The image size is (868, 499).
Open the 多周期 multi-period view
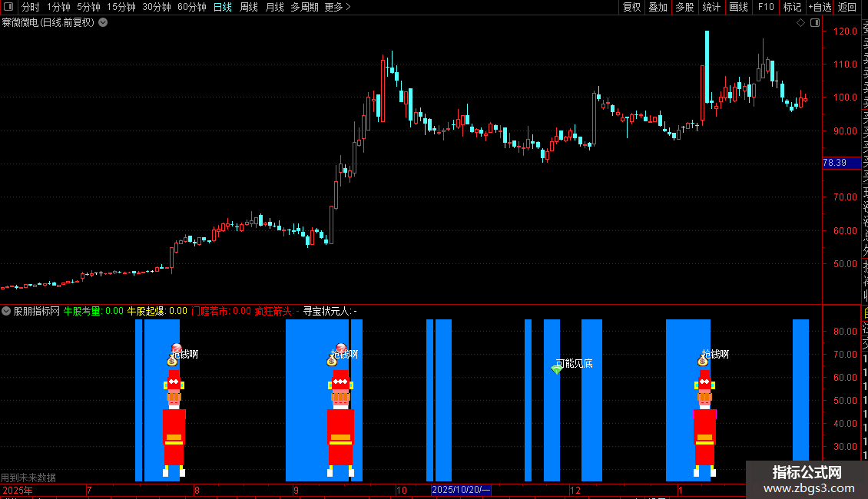(x=304, y=7)
